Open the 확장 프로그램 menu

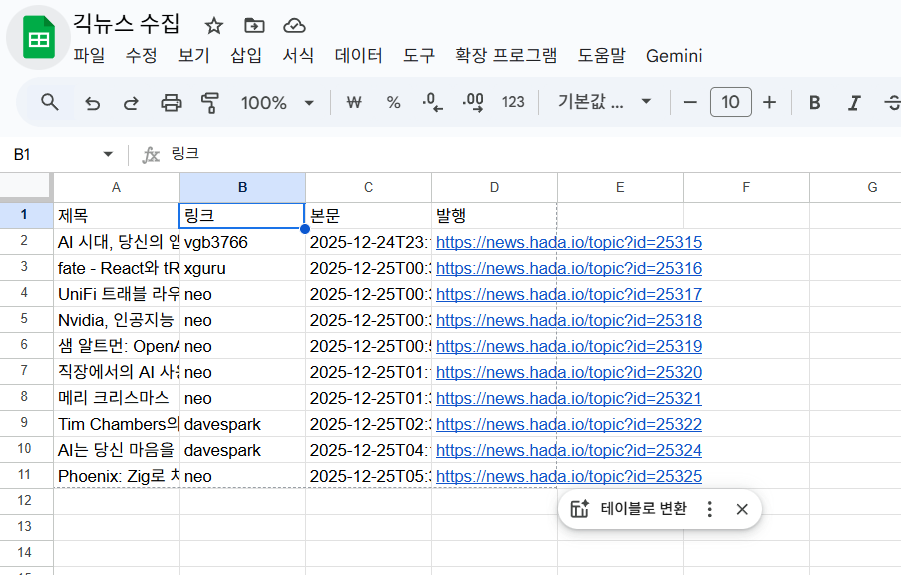[506, 55]
